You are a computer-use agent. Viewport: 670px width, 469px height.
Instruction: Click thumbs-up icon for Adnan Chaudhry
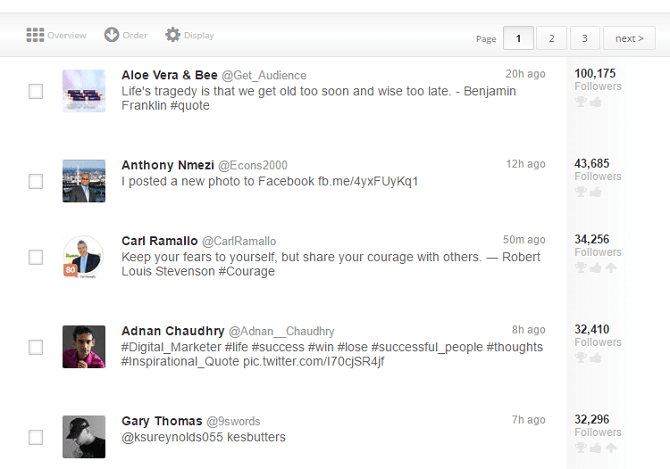pos(595,358)
